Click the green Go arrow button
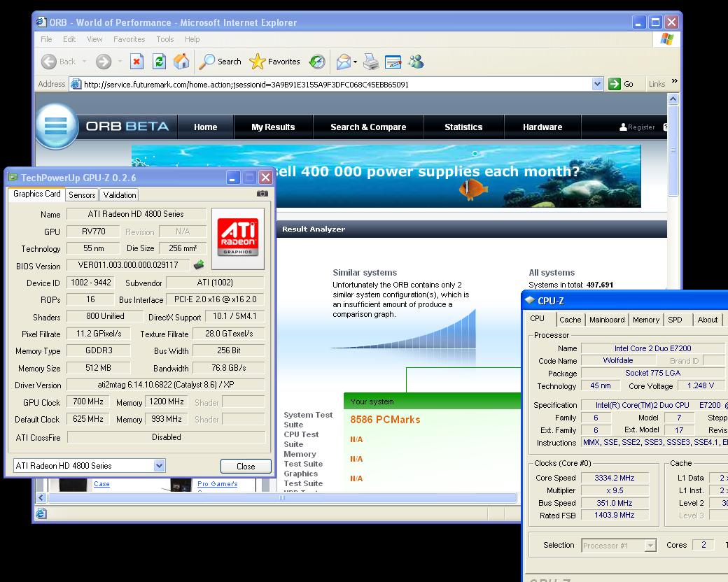Image resolution: width=728 pixels, height=582 pixels. pos(615,84)
